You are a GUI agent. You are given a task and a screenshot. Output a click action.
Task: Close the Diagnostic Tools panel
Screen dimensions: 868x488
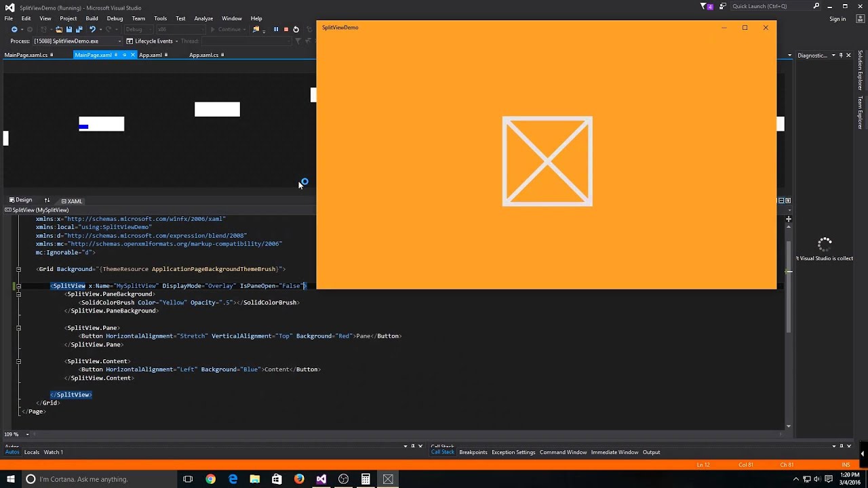click(849, 55)
